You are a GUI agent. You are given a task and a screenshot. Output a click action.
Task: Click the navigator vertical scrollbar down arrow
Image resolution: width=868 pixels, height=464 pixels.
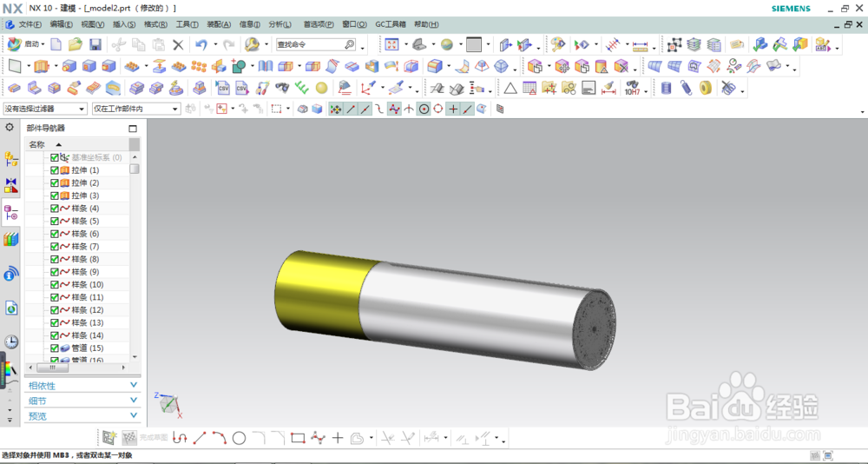(x=135, y=357)
